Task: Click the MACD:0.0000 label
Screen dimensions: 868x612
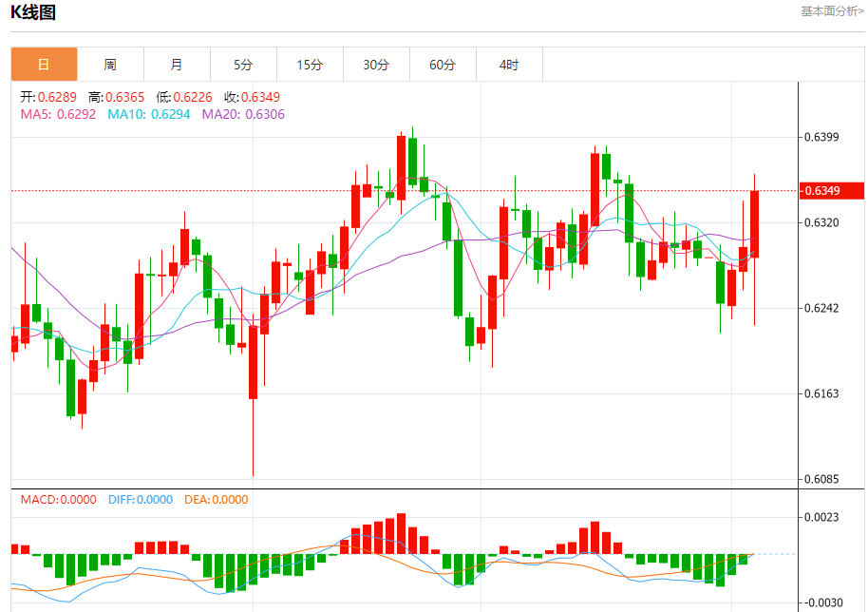Action: [x=58, y=500]
